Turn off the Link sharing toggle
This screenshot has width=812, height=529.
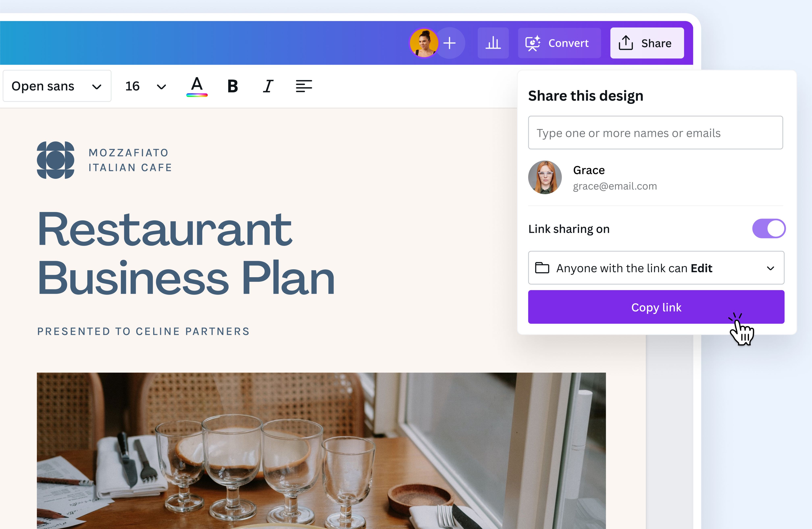point(769,229)
